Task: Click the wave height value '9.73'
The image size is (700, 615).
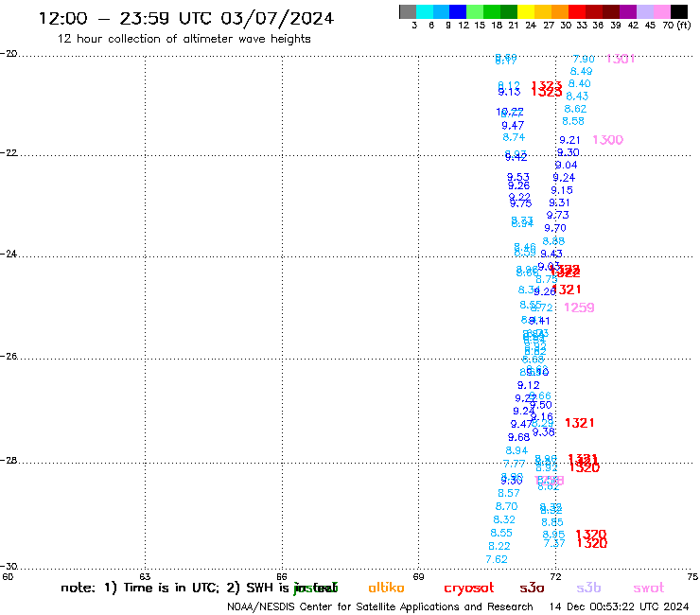Action: click(557, 215)
